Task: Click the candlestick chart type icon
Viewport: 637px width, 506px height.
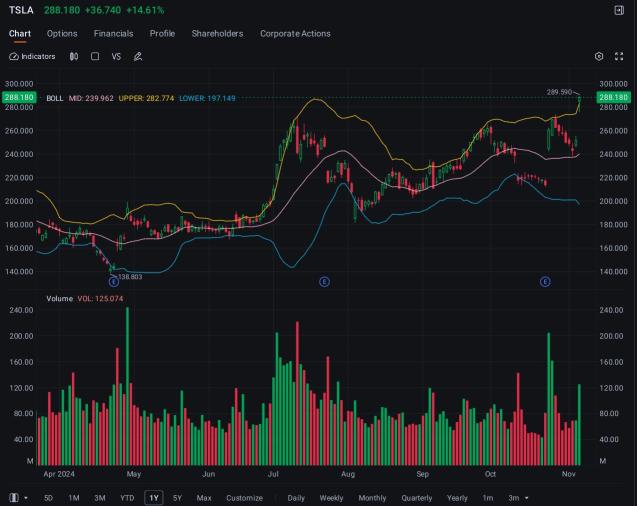Action: point(74,56)
